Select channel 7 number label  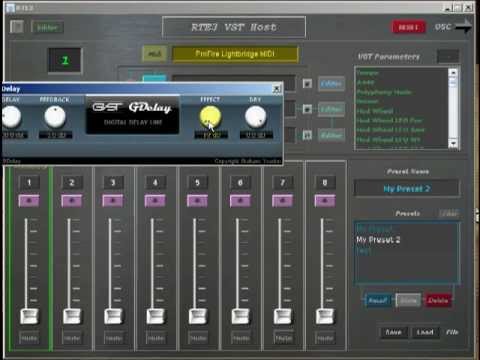[x=283, y=183]
